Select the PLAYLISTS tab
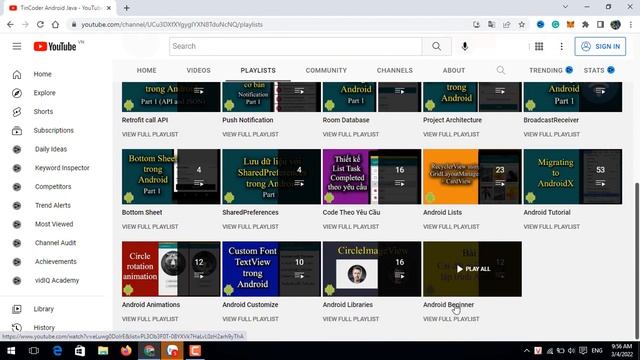The image size is (640, 360). tap(258, 71)
